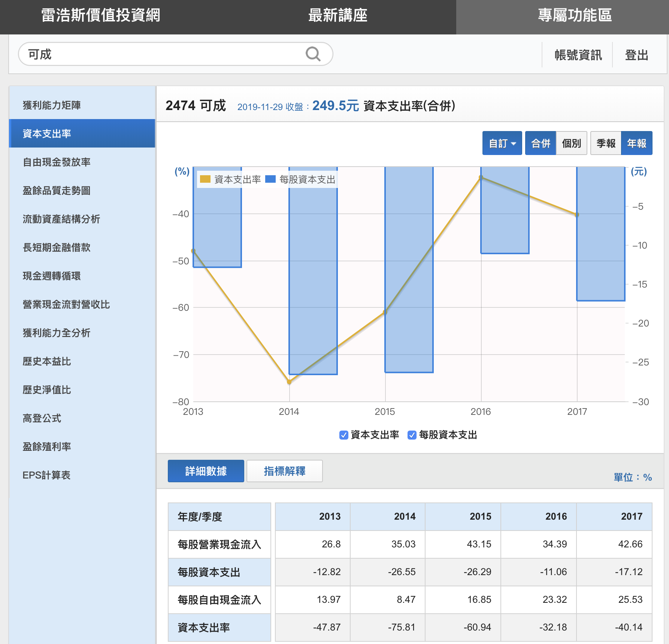The width and height of the screenshot is (669, 644).
Task: Open 最新講座 in the top navigation
Action: [x=337, y=16]
